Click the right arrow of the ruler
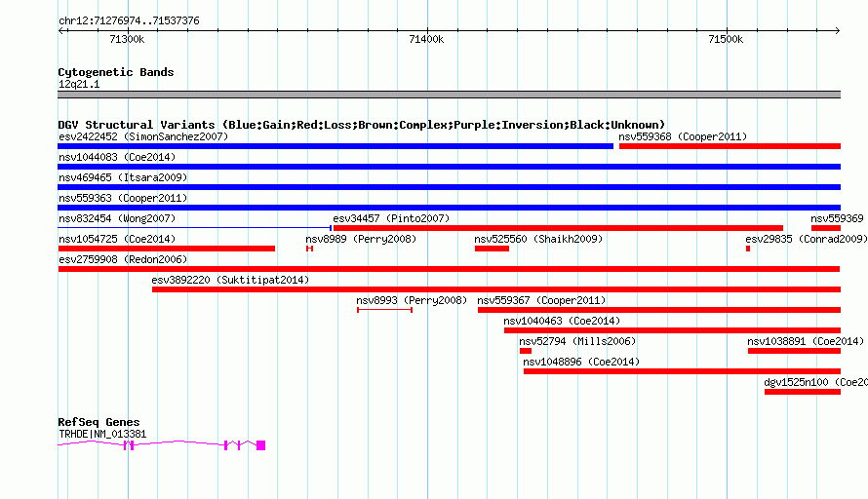Screen dimensions: 868x499 (x=838, y=30)
